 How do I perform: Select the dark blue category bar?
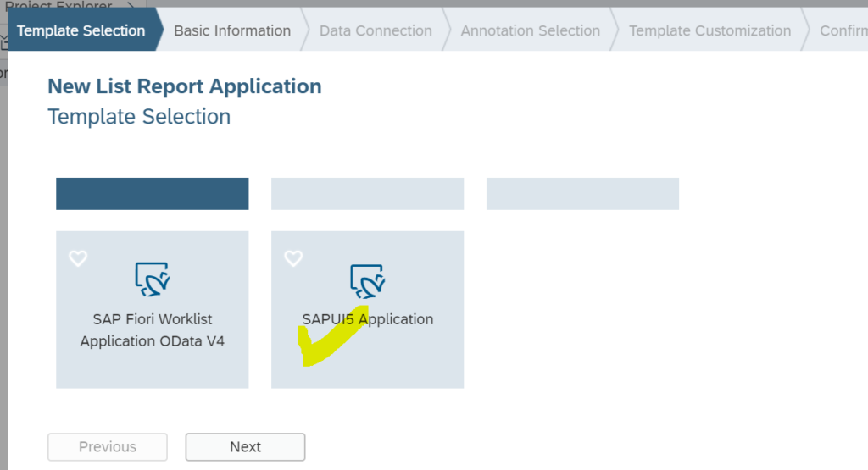[153, 194]
